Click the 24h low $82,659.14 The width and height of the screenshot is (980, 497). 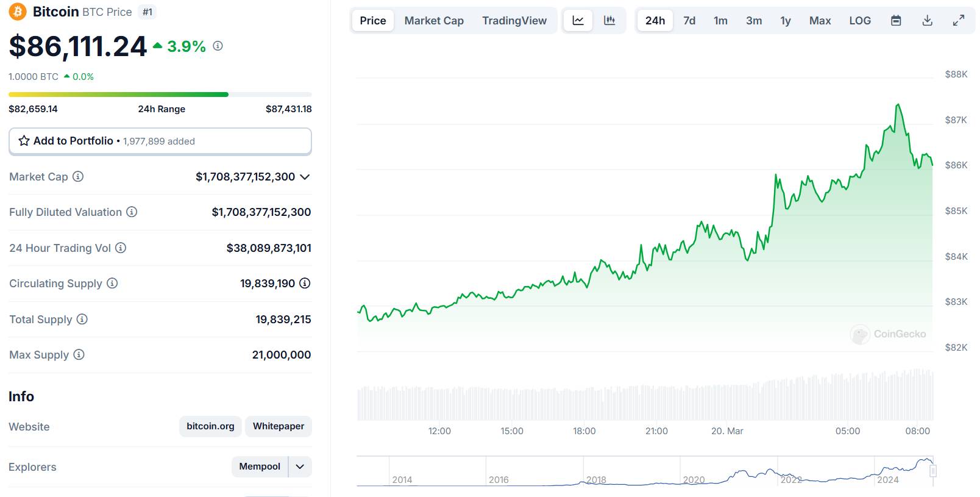(x=33, y=109)
